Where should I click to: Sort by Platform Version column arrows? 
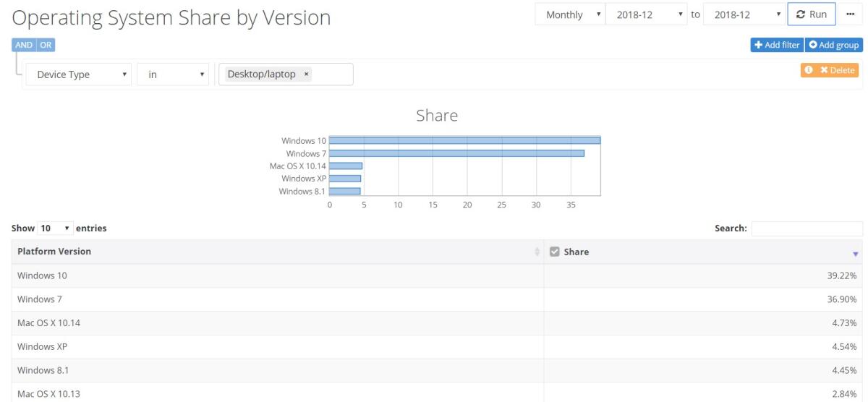tap(536, 252)
